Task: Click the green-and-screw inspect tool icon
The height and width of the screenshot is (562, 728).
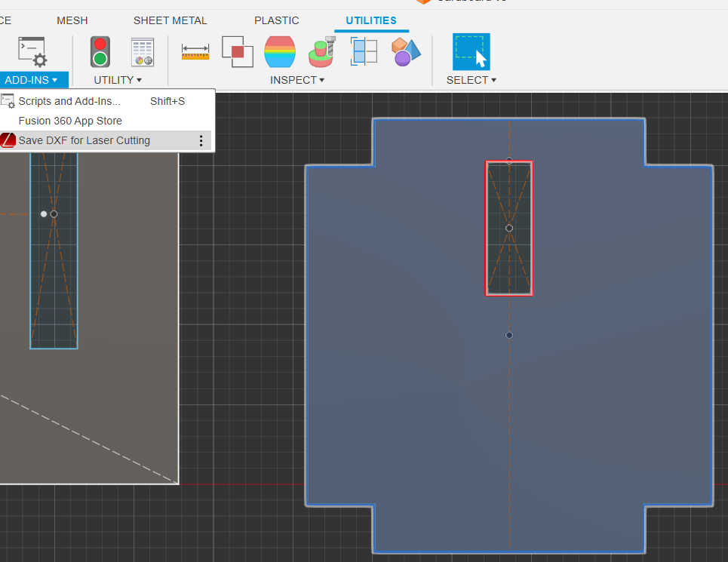Action: (321, 52)
